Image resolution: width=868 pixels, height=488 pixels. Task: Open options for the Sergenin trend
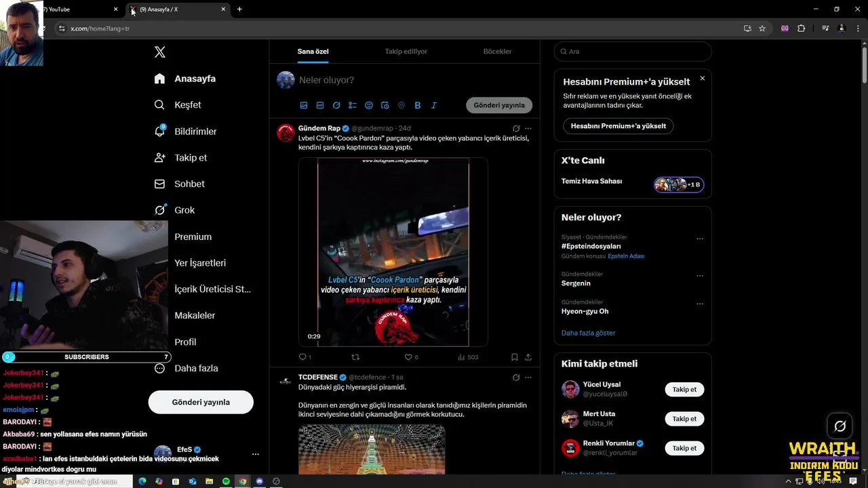[x=700, y=276]
